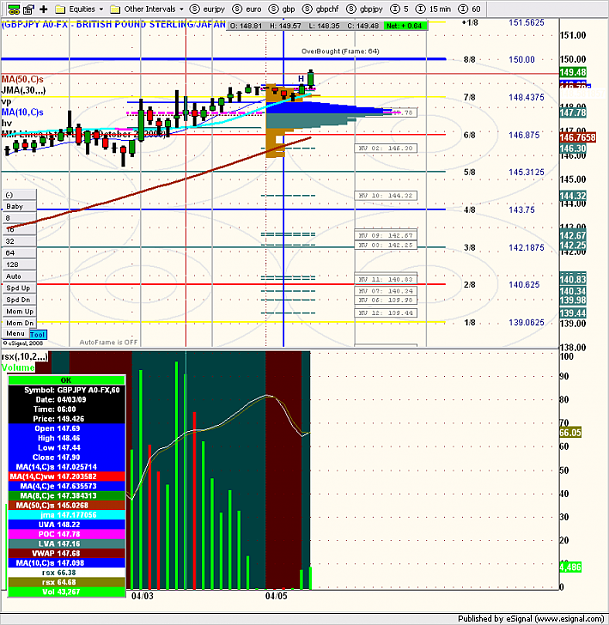
Task: Click the Spd Dn button
Action: click(20, 299)
